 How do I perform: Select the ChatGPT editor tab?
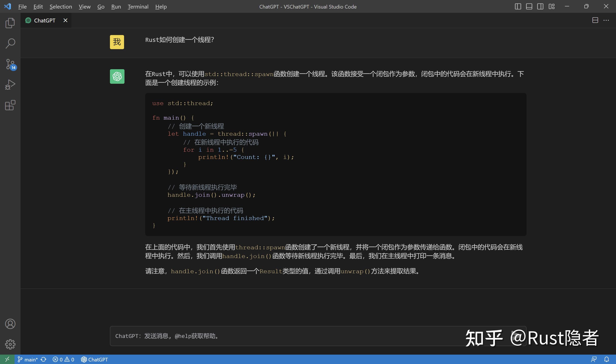(44, 21)
